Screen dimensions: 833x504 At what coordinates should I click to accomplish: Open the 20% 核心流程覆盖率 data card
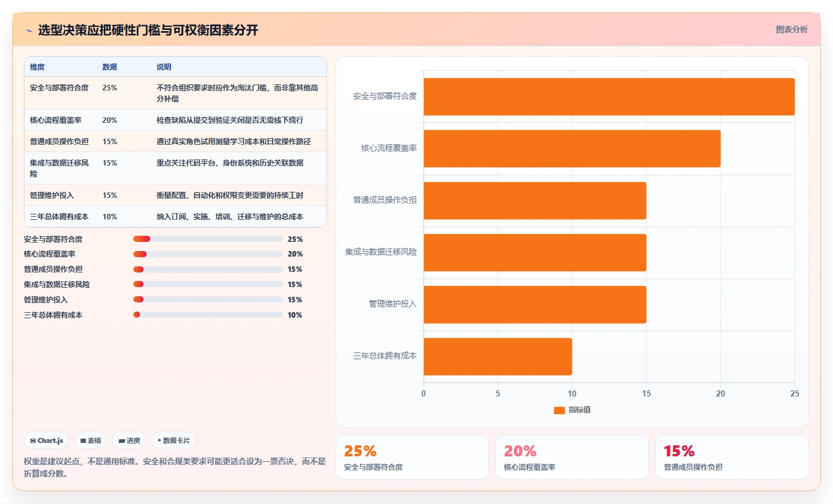point(571,457)
